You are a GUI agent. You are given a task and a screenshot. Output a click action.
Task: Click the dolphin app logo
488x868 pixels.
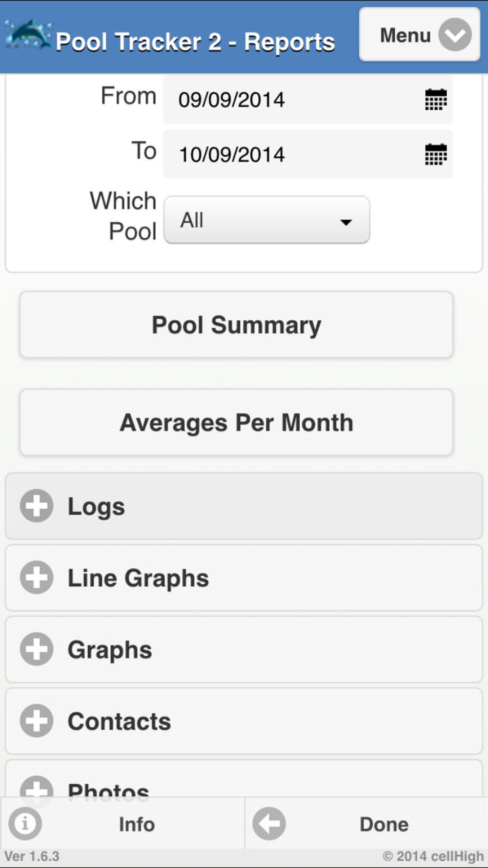(x=28, y=35)
